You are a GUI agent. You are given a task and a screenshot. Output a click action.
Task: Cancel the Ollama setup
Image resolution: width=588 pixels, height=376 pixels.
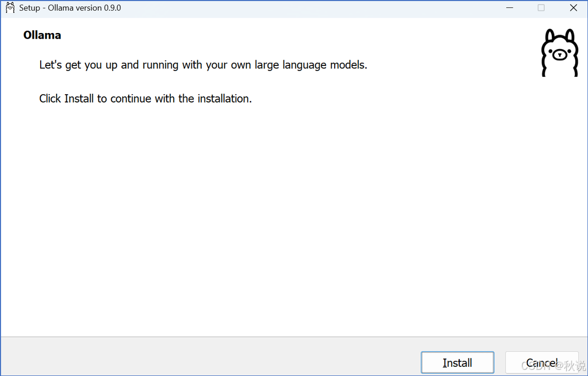click(x=542, y=363)
